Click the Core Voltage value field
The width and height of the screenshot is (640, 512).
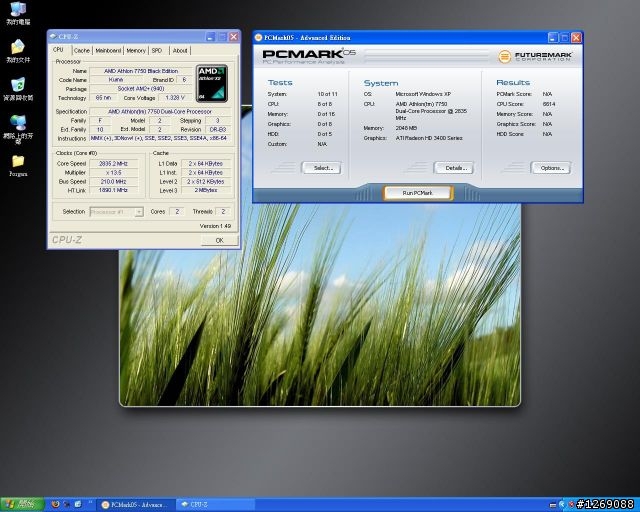click(175, 98)
